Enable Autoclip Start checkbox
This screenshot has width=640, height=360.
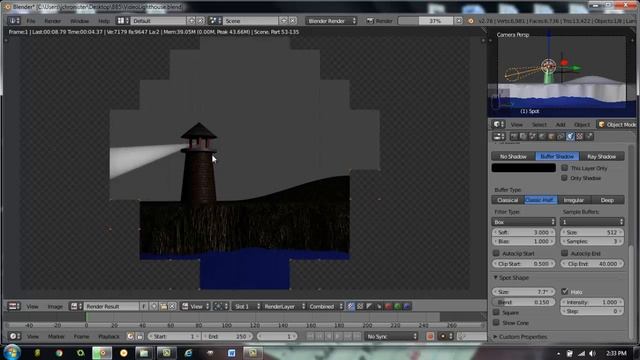pos(496,253)
